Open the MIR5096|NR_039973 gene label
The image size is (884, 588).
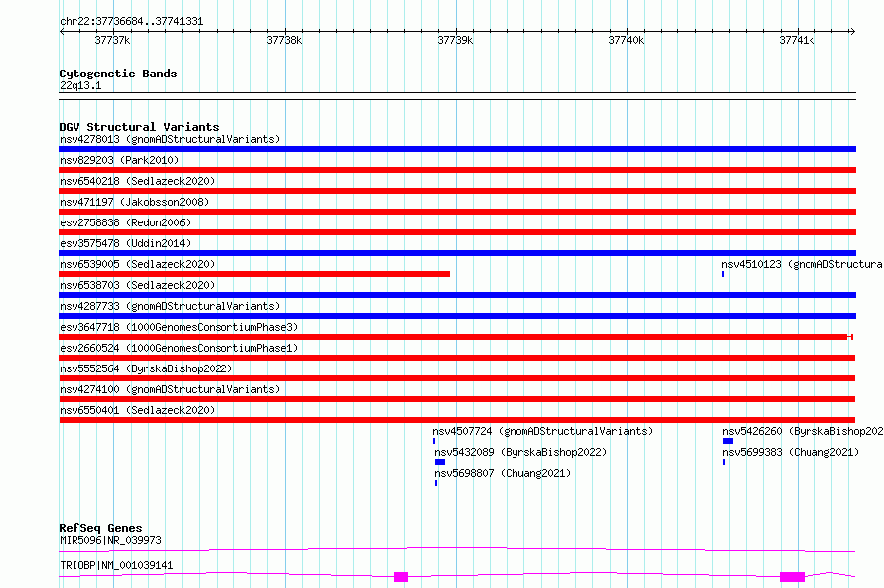pyautogui.click(x=110, y=540)
